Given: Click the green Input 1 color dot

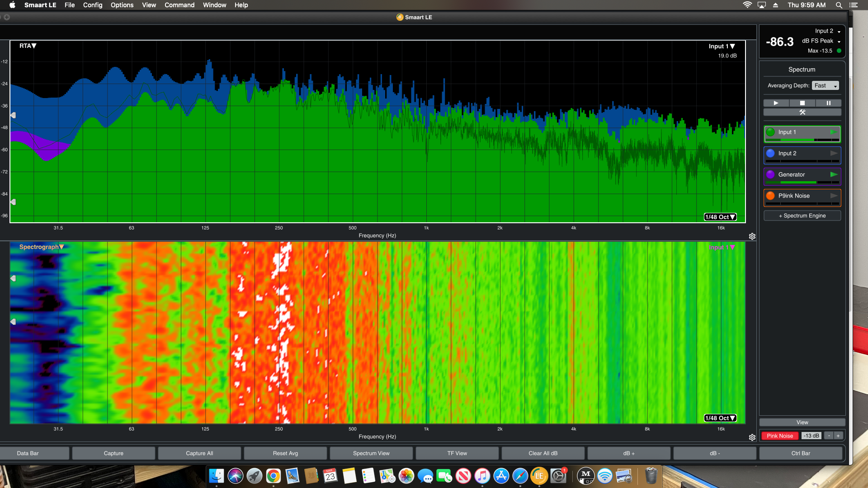Looking at the screenshot, I should point(770,132).
